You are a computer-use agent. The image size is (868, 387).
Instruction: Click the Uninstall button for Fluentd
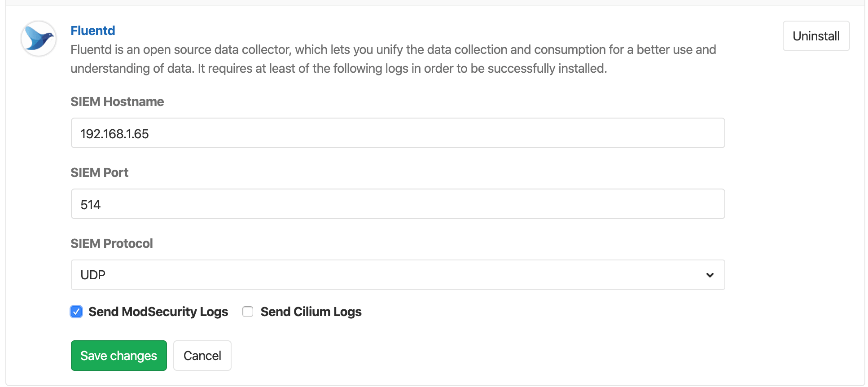point(816,36)
